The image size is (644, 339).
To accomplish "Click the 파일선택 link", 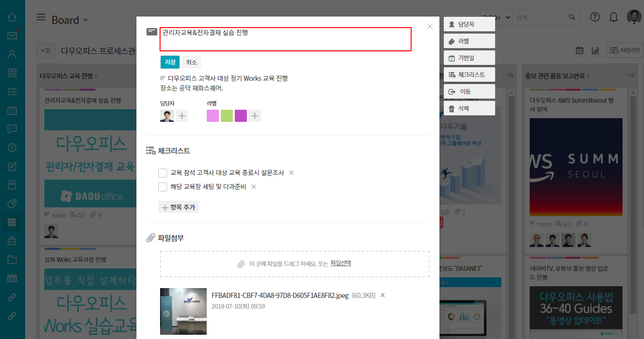I will pyautogui.click(x=340, y=263).
